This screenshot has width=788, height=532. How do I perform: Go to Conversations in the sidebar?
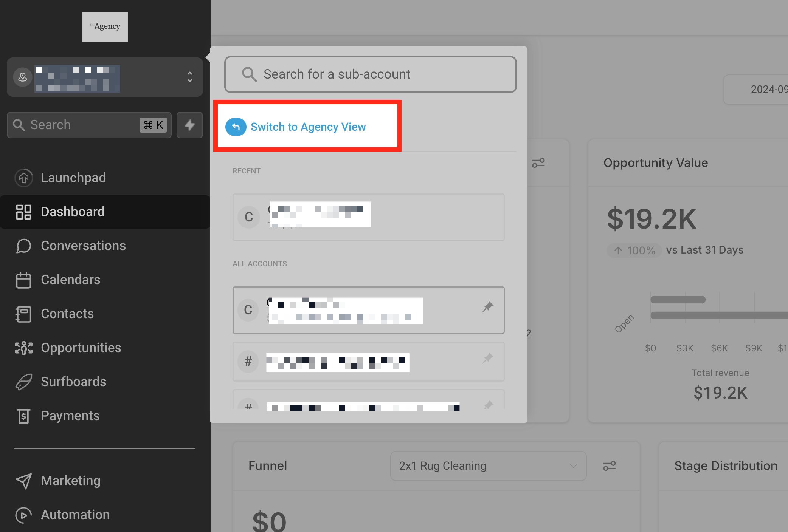pyautogui.click(x=83, y=246)
